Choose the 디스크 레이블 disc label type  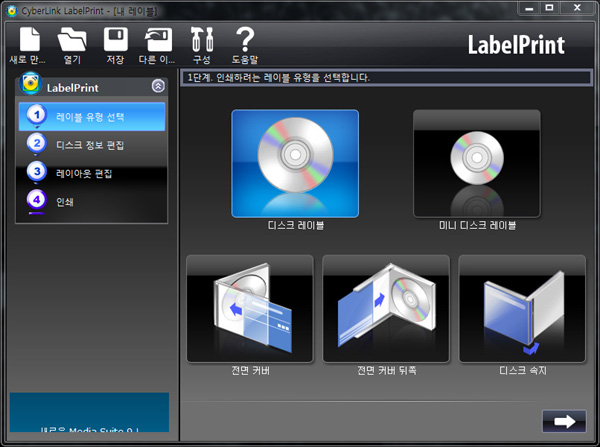[295, 164]
